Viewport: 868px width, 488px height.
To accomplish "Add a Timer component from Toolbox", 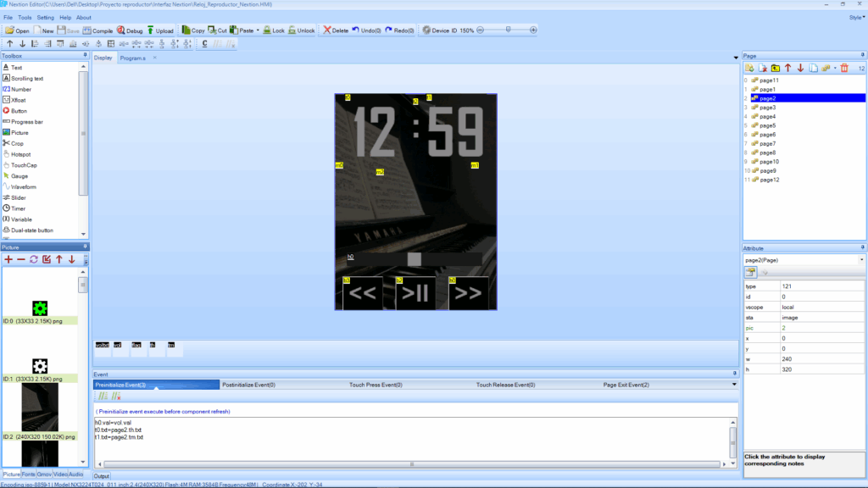I will [17, 208].
